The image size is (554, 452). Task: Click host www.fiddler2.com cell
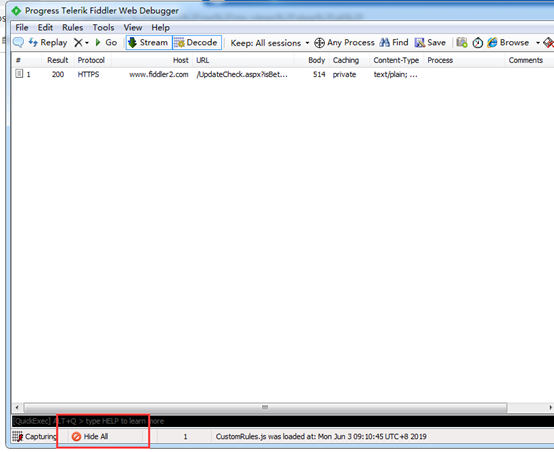coord(159,75)
